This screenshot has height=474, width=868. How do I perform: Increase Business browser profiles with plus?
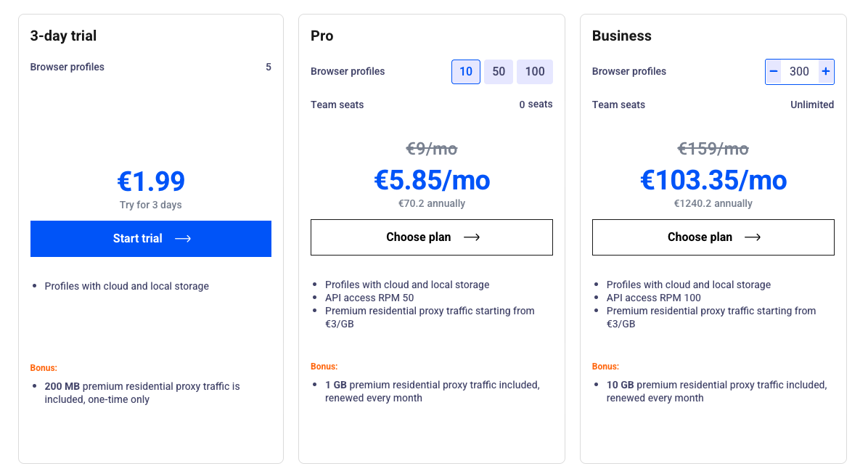pos(826,72)
